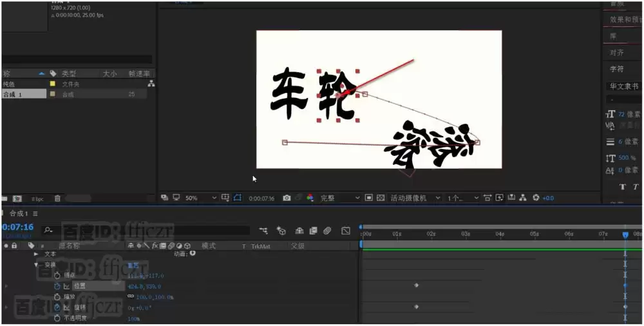Viewport: 644px width, 326px height.
Task: Toggle the draft 3D icon in timeline
Action: point(281,231)
